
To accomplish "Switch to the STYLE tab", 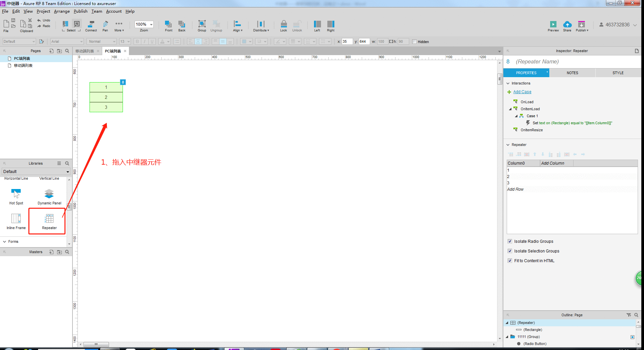I will click(618, 73).
